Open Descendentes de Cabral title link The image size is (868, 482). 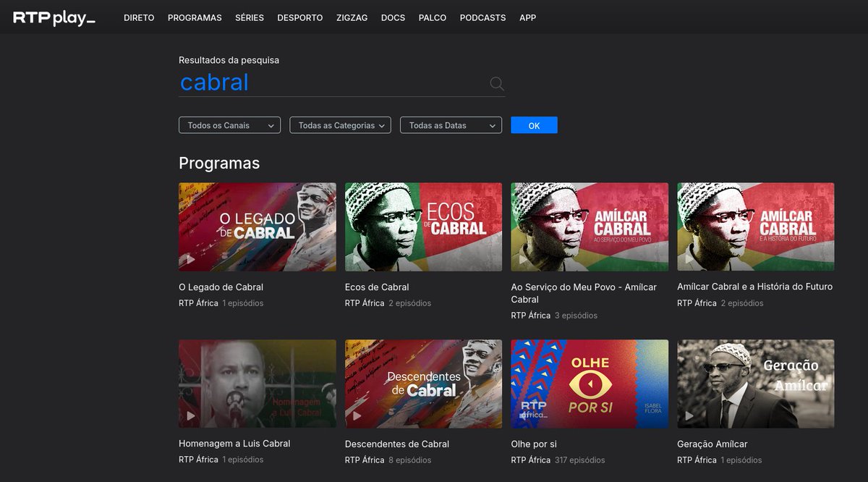pos(397,444)
